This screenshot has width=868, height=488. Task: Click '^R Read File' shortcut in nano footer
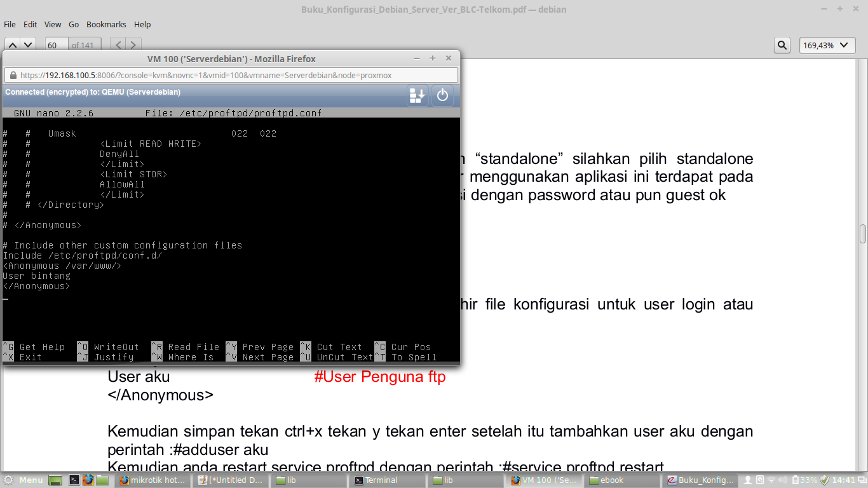(x=186, y=347)
